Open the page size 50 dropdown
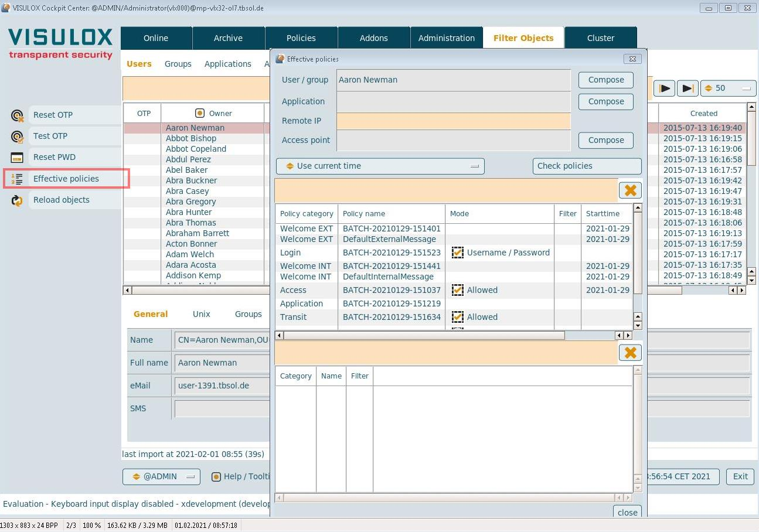 coord(728,88)
